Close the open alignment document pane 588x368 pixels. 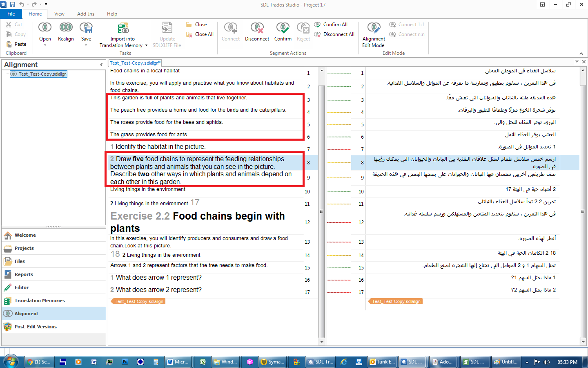pyautogui.click(x=584, y=62)
